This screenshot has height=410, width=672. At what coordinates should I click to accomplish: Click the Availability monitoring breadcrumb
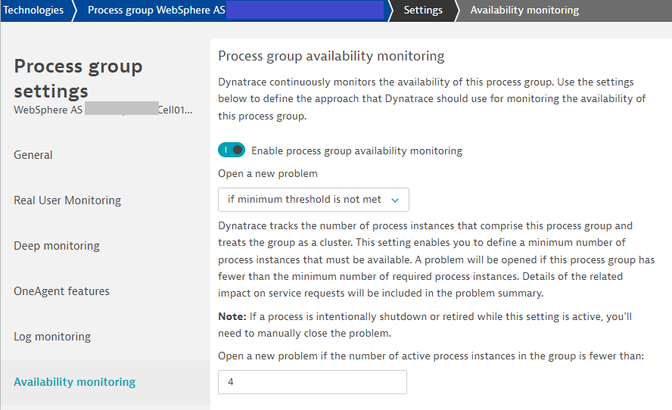coord(524,10)
